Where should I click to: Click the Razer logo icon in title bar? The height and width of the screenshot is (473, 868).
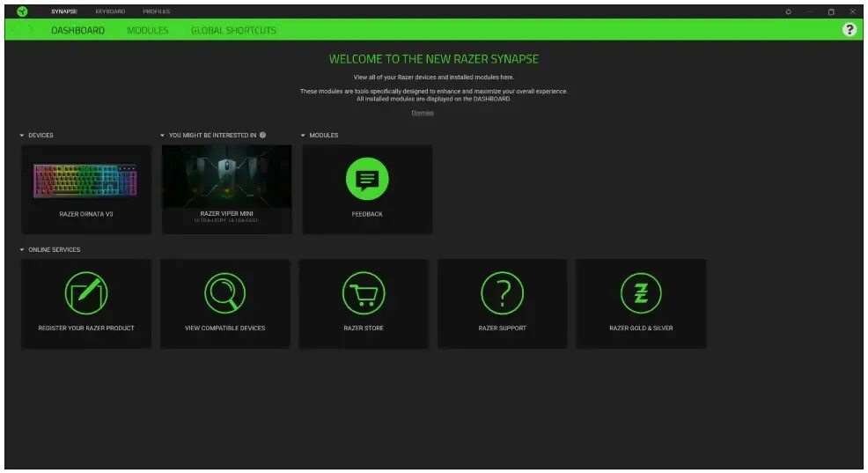click(22, 11)
